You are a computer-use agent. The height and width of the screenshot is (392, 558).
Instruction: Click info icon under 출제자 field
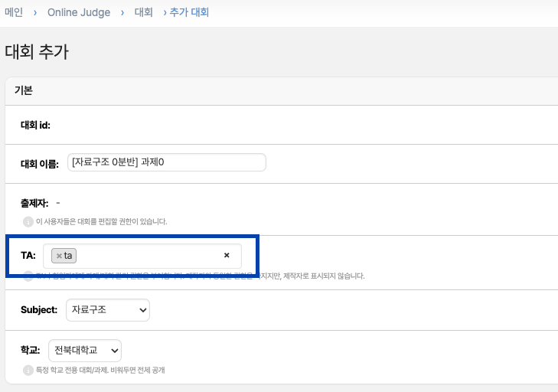click(x=28, y=221)
